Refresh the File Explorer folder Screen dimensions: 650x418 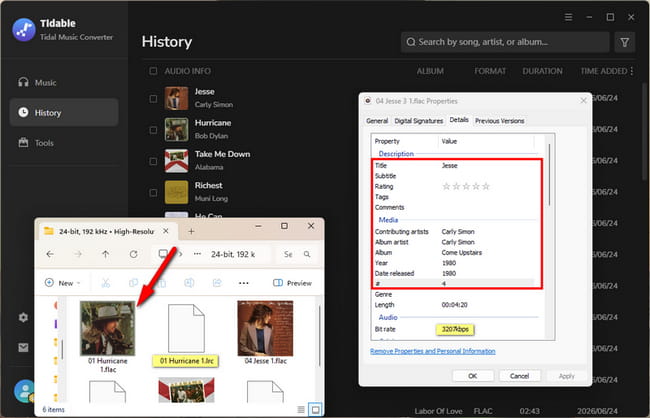tap(133, 254)
